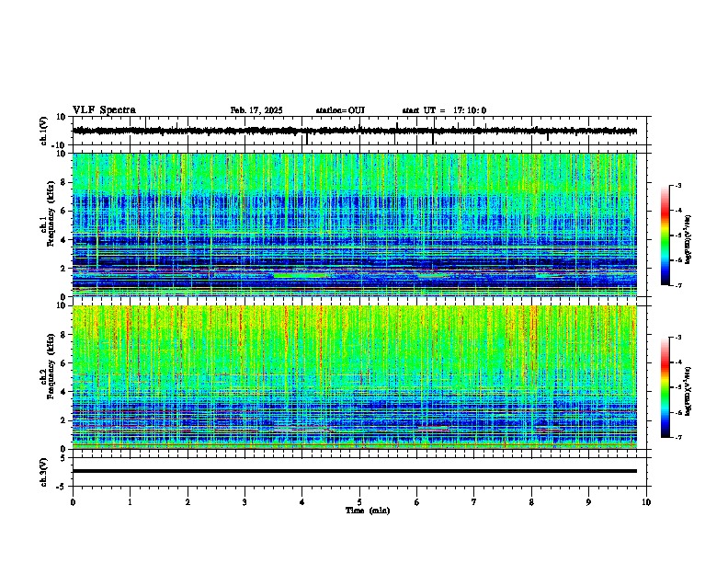Click the ch.1 voltage waveform trace
The width and height of the screenshot is (728, 563).
355,131
